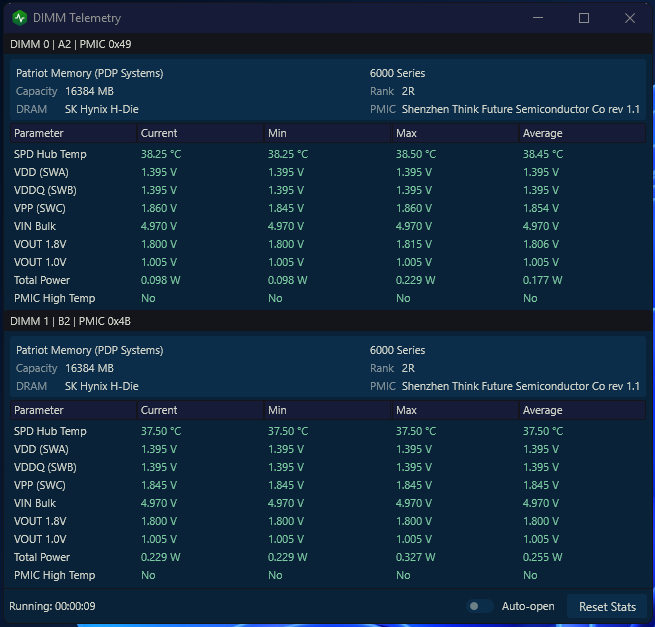The image size is (655, 627).
Task: Click the DIMM Telemetry app icon
Action: click(20, 18)
